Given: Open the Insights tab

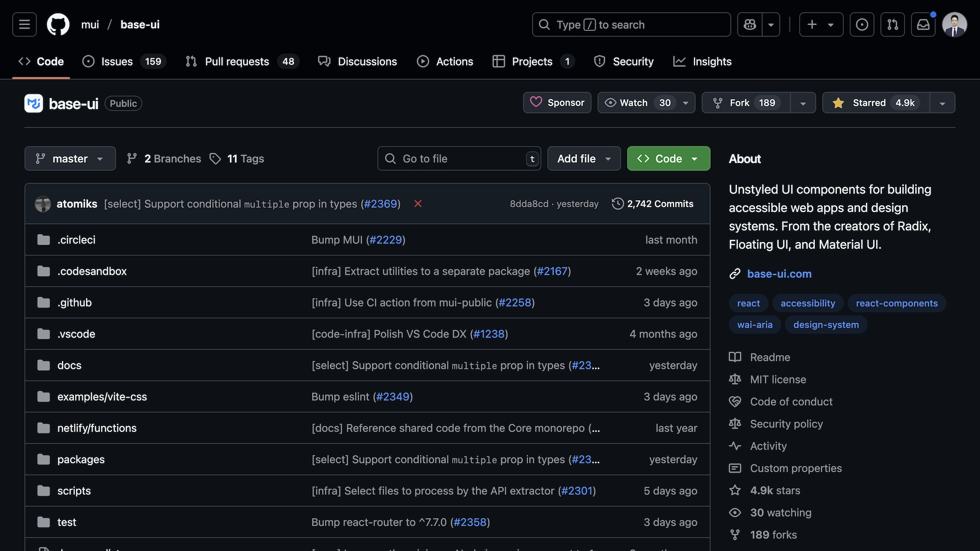Looking at the screenshot, I should (x=703, y=62).
